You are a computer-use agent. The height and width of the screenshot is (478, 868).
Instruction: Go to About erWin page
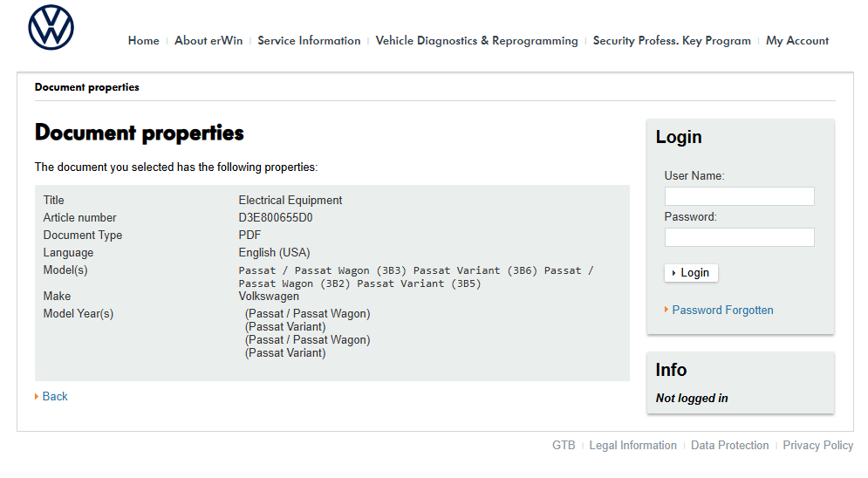208,41
